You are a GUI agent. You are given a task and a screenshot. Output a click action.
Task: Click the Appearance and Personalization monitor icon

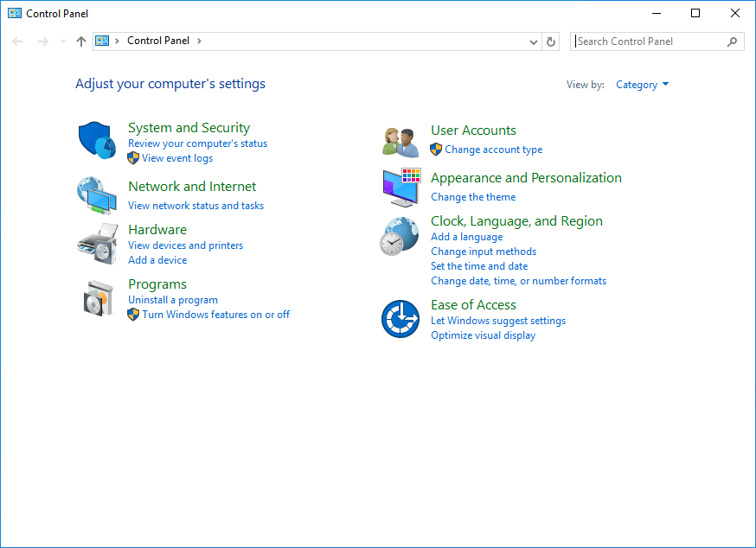point(400,188)
